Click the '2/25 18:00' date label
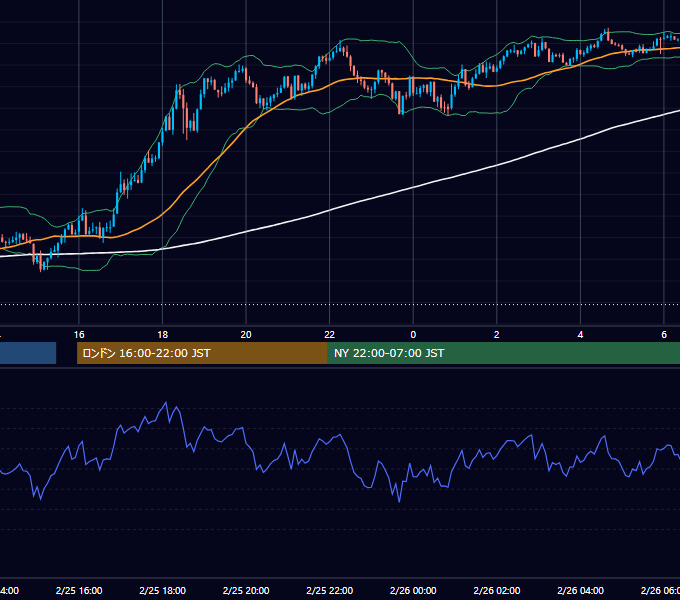The image size is (680, 600). pyautogui.click(x=163, y=590)
